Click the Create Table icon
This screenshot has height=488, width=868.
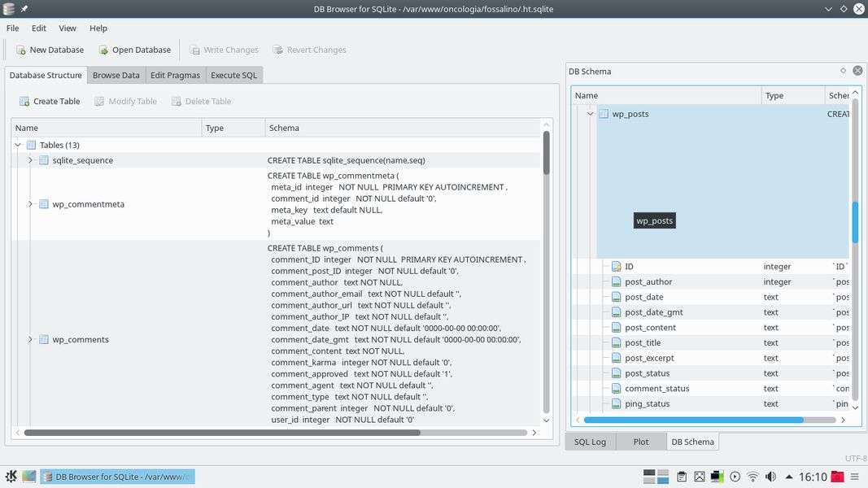tap(24, 102)
